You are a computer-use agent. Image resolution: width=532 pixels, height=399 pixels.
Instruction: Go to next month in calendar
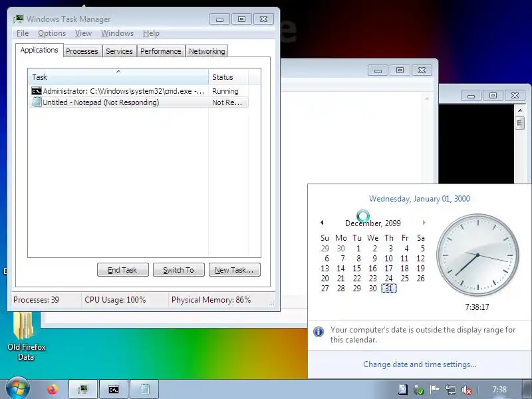click(x=424, y=223)
